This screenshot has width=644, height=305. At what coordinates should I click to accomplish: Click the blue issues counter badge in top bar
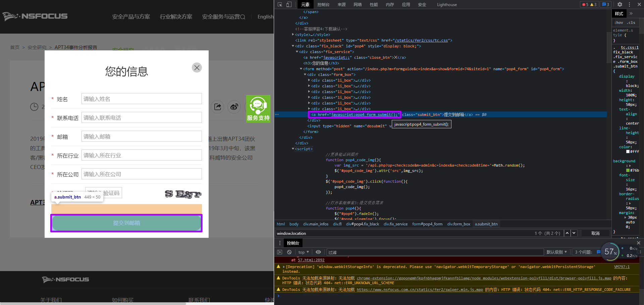click(605, 5)
